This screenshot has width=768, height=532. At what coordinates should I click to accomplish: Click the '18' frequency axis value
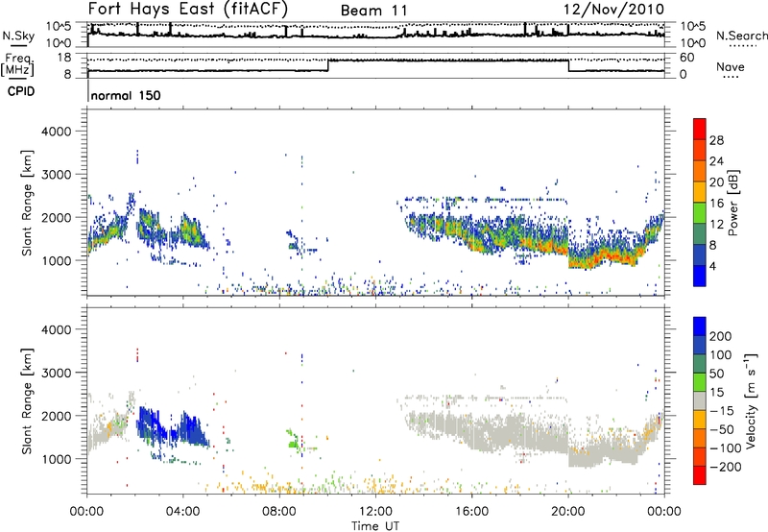pyautogui.click(x=63, y=58)
